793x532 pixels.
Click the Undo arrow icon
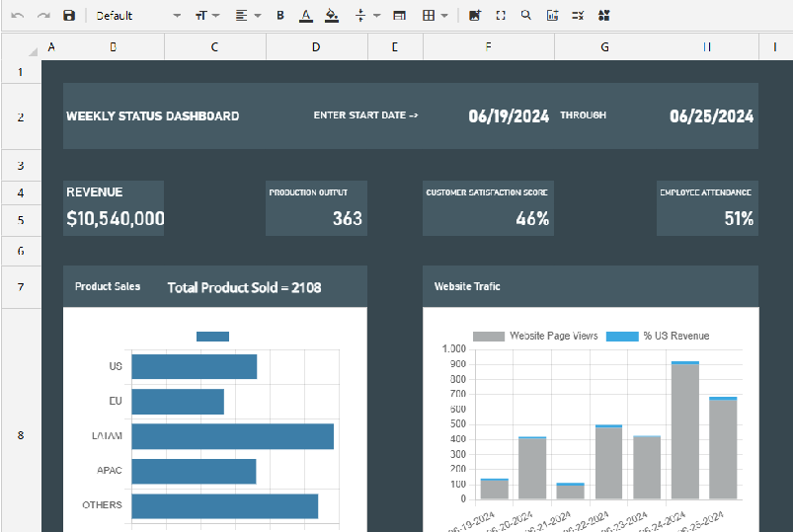click(18, 16)
